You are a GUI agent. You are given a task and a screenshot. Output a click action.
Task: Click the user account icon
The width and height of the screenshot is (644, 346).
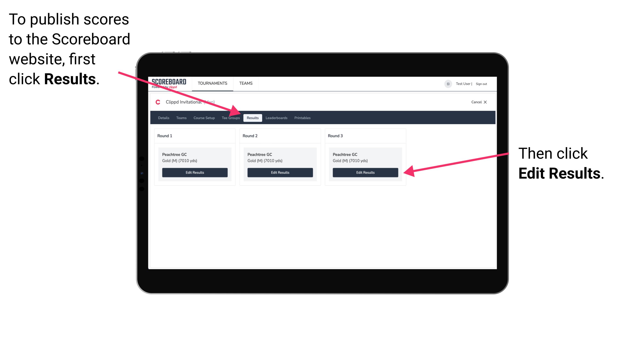[x=449, y=83]
